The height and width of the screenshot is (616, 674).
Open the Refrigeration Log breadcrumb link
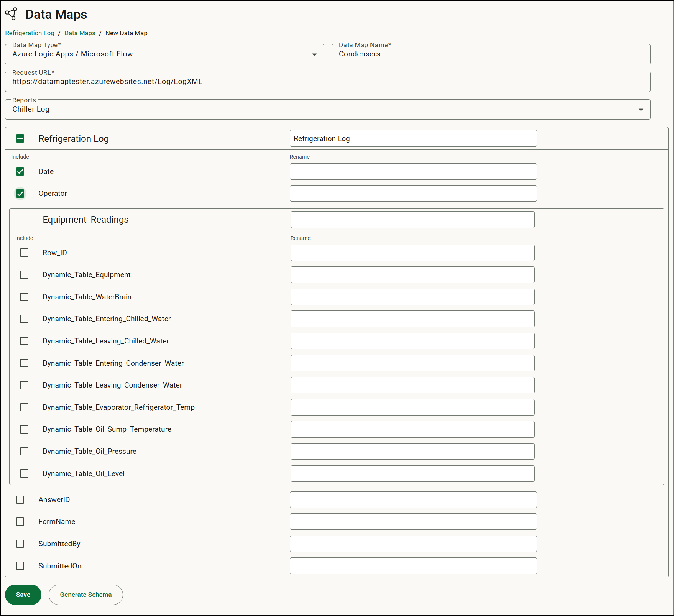point(30,33)
